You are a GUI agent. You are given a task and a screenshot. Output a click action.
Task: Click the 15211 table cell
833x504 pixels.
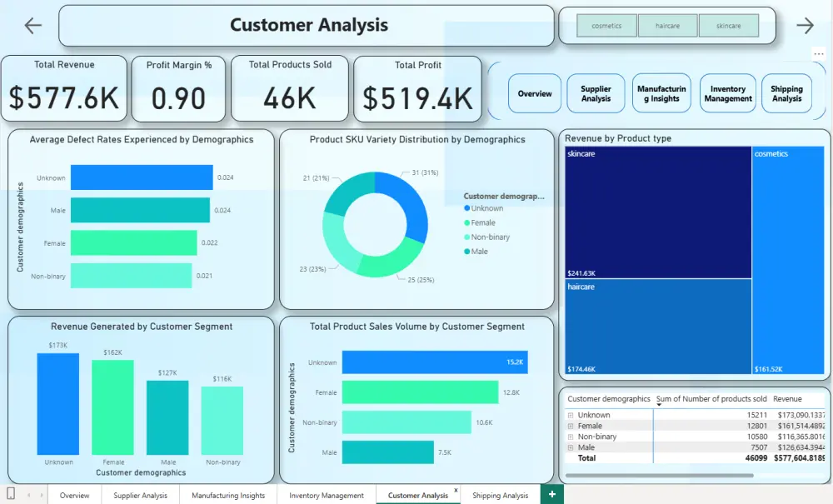point(757,416)
